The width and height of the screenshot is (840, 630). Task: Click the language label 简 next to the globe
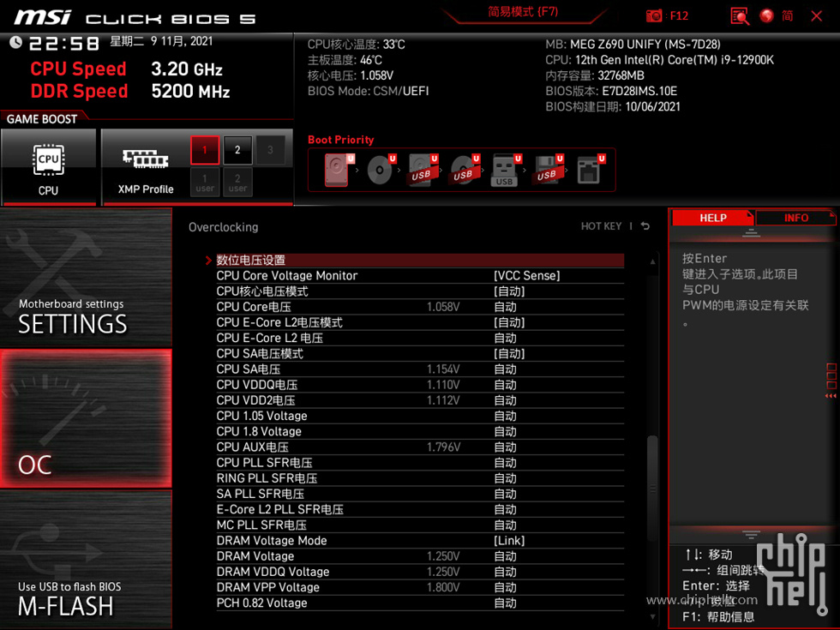pyautogui.click(x=787, y=16)
